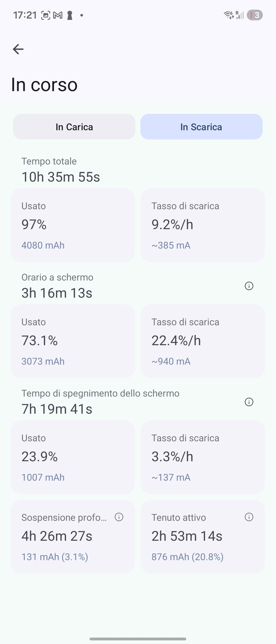The width and height of the screenshot is (276, 644).
Task: Select the In Scarica tab
Action: 201,127
